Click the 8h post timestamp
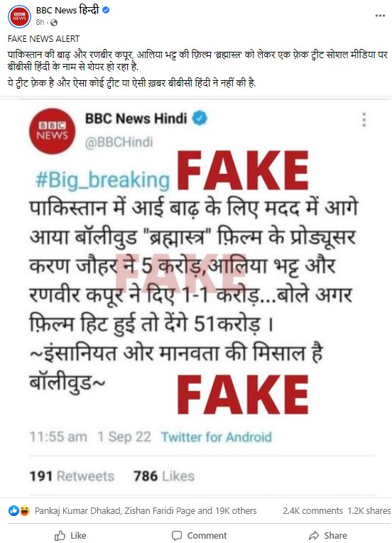Image resolution: width=392 pixels, height=543 pixels. click(40, 23)
